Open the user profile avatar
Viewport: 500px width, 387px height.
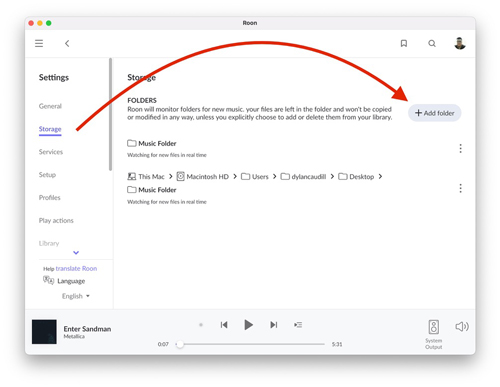(x=460, y=43)
